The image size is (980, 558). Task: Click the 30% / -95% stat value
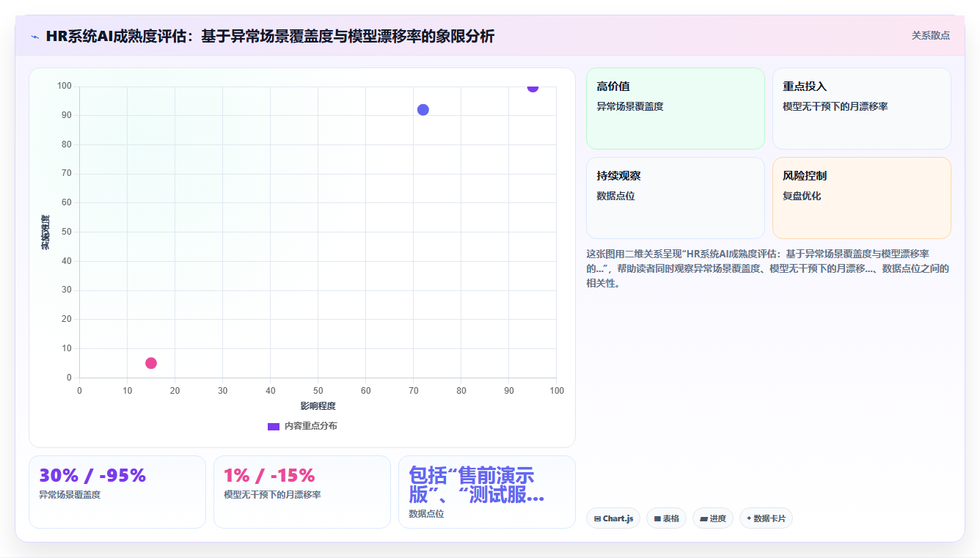click(92, 476)
